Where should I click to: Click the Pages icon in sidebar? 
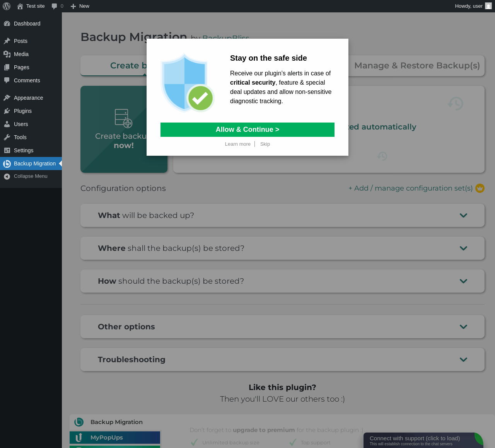click(7, 67)
